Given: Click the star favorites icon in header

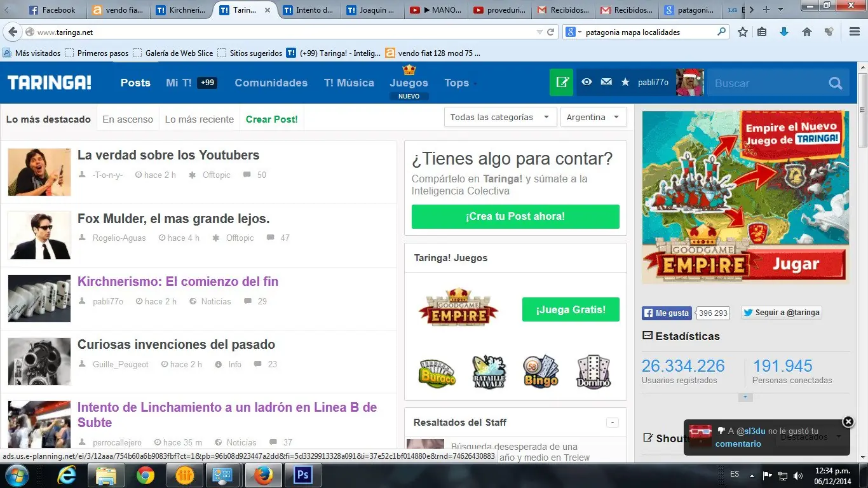Looking at the screenshot, I should [625, 82].
